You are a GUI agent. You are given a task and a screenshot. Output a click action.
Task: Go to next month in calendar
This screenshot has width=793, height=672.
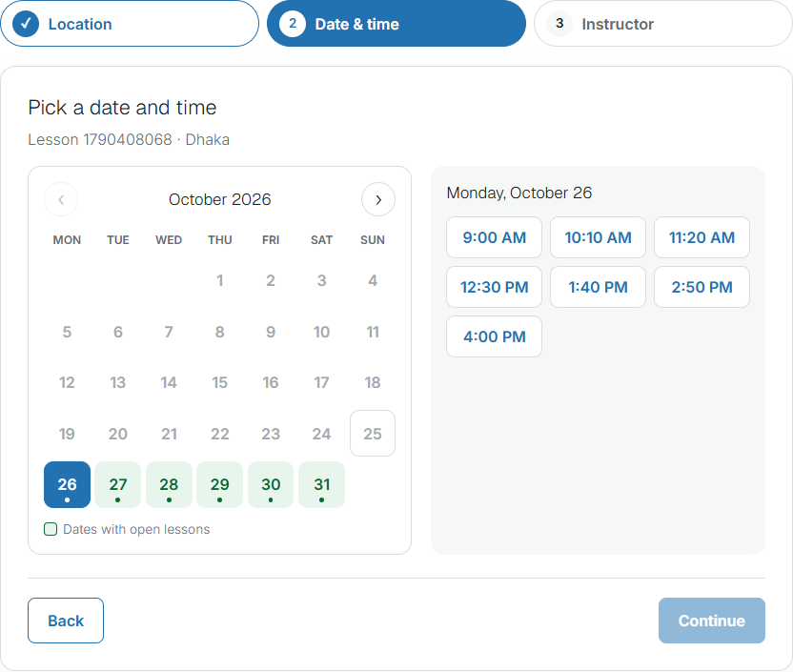(377, 199)
